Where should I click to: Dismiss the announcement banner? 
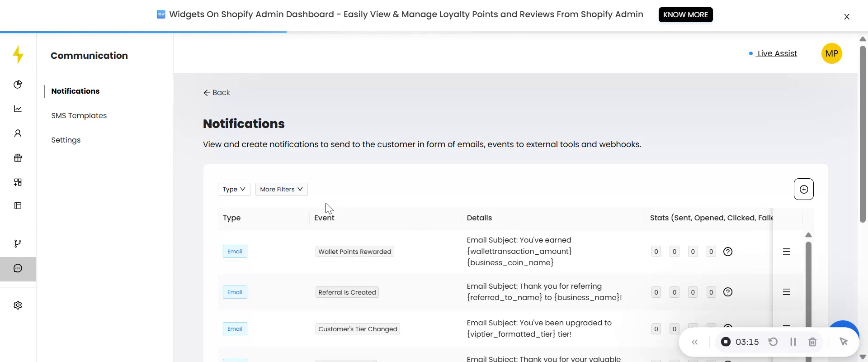(846, 17)
